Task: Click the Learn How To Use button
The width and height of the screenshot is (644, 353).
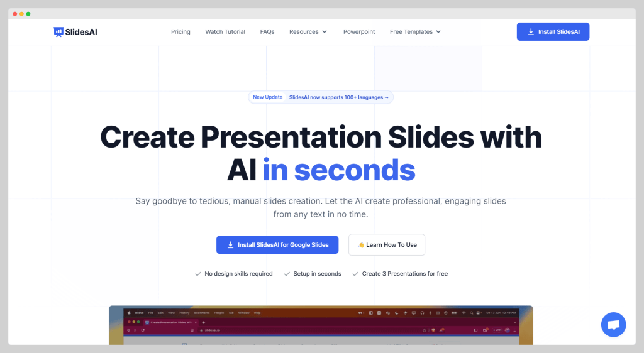Action: [x=387, y=245]
